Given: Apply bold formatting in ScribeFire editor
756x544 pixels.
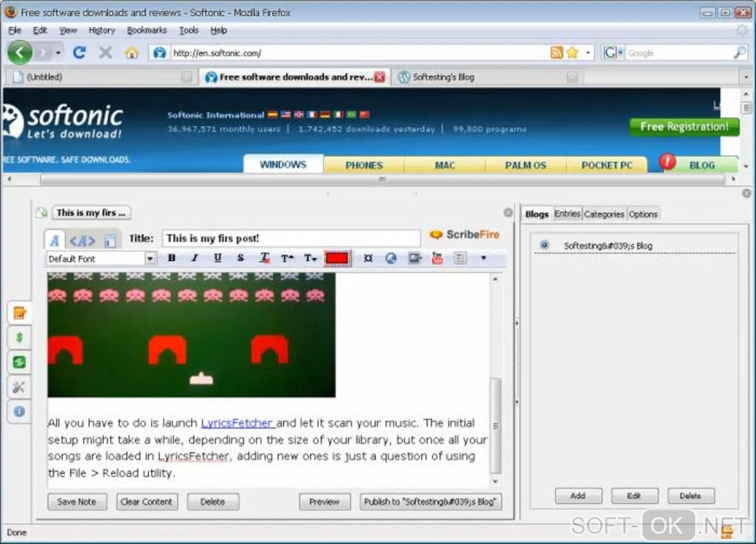Looking at the screenshot, I should 171,258.
